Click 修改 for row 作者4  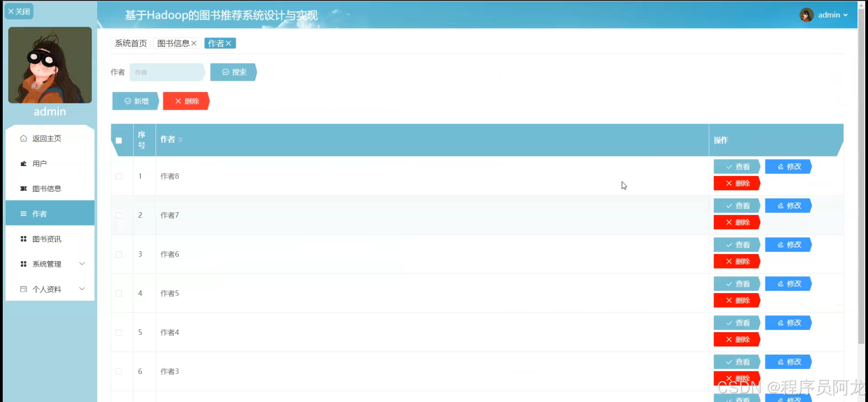tap(788, 323)
